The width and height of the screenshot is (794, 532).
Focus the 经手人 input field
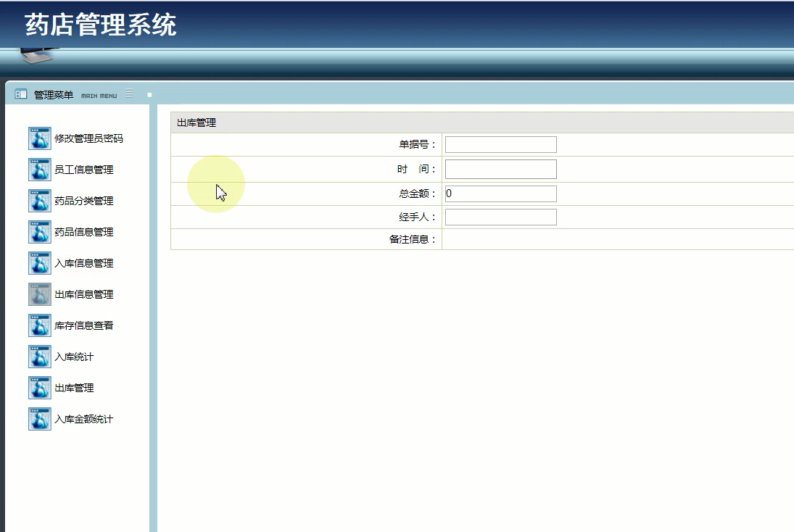pos(501,217)
